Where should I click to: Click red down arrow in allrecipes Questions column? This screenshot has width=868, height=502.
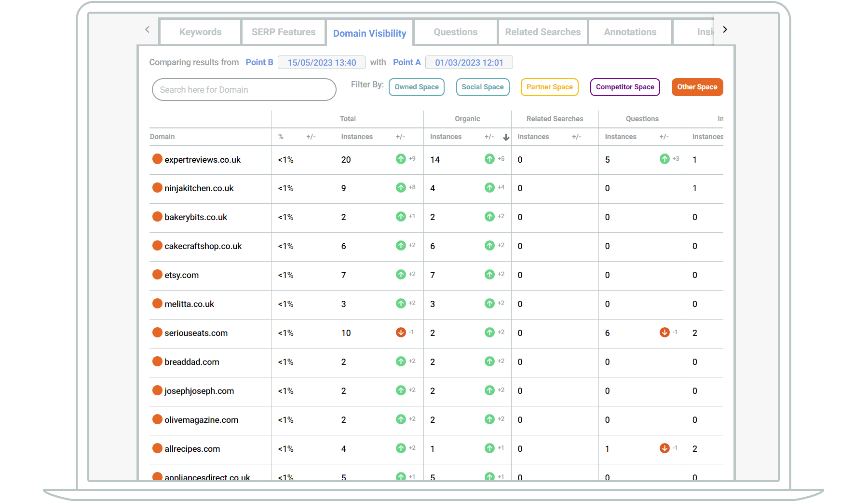665,448
